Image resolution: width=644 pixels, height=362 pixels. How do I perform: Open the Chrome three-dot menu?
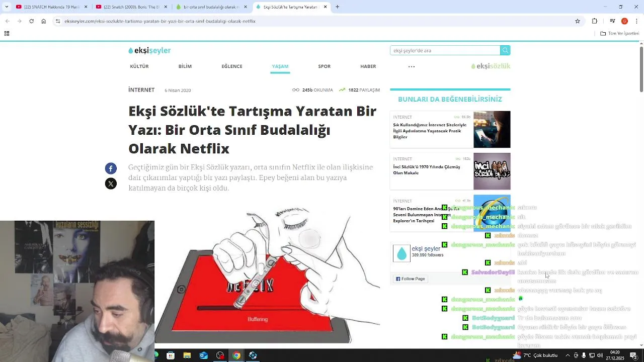[x=637, y=21]
